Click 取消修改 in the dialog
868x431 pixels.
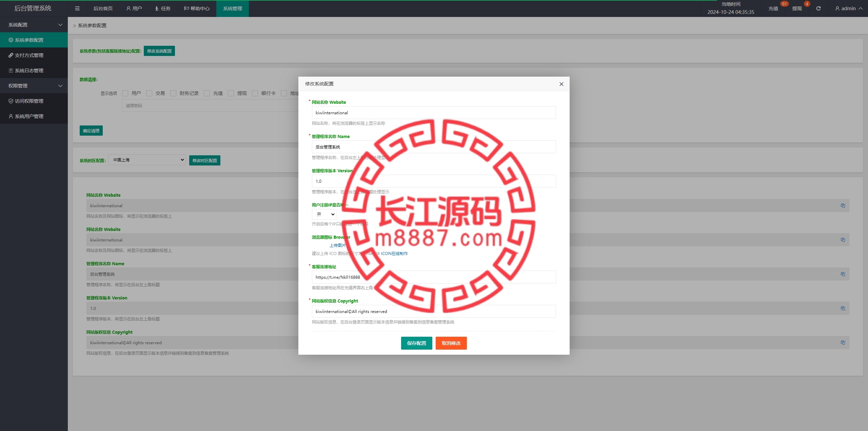pos(451,343)
